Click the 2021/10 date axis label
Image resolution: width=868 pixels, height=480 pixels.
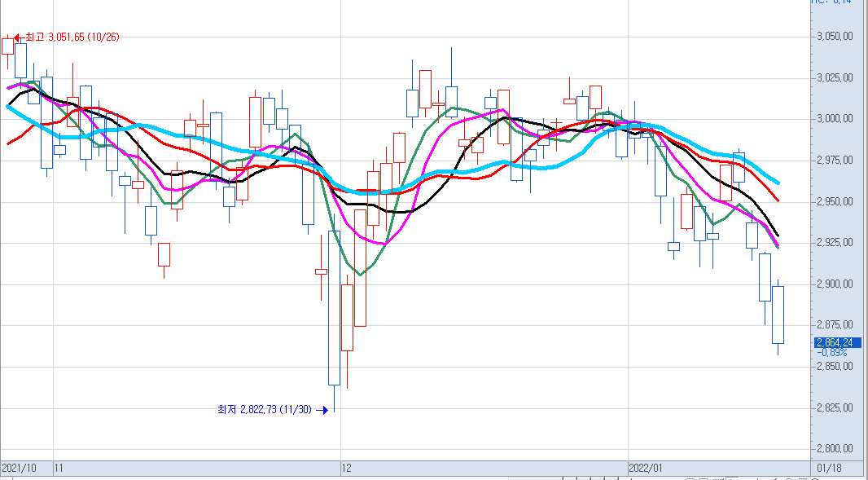point(20,469)
